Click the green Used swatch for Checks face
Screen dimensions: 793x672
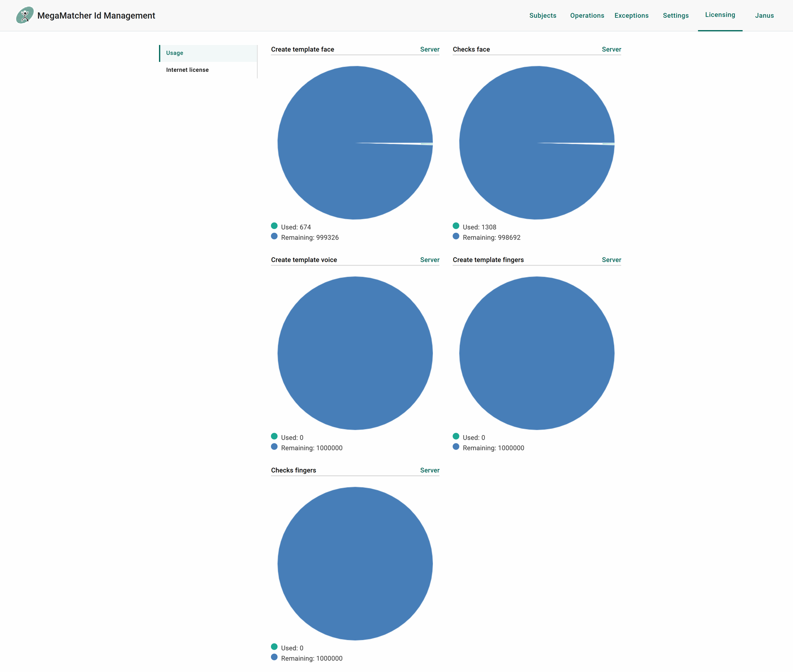pyautogui.click(x=456, y=226)
